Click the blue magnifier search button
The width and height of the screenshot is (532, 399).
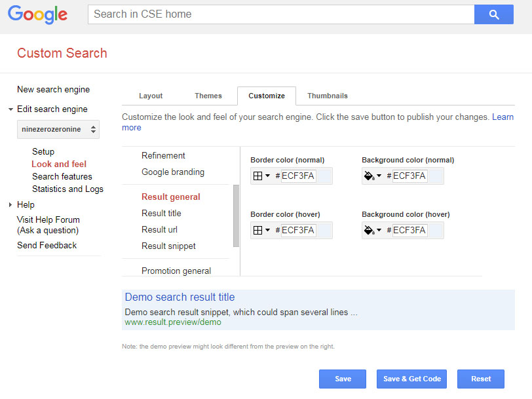coord(493,14)
